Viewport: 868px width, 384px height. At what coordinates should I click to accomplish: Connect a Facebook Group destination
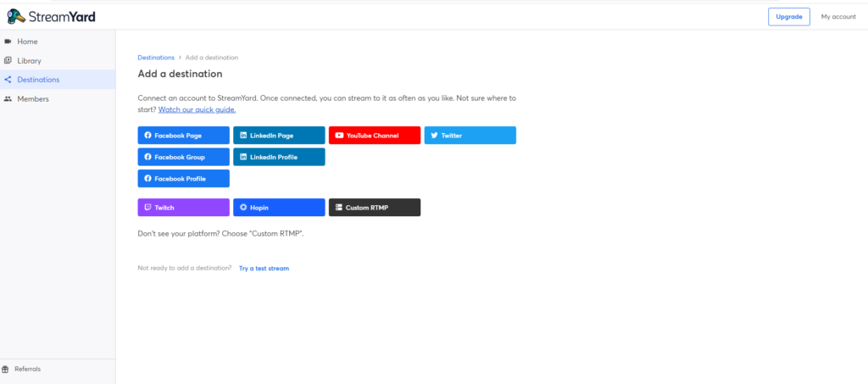click(183, 157)
